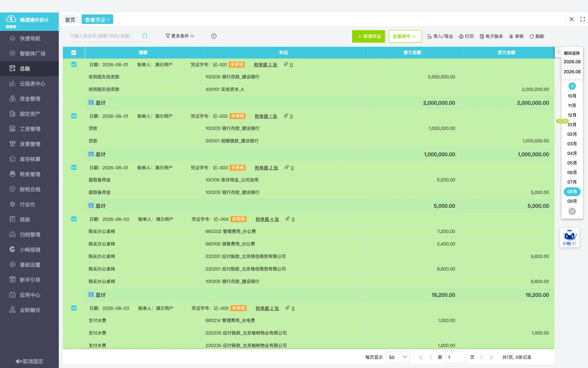Open the per-page count dropdown showing 50
Viewport: 588px width, 368px height.
[x=398, y=357]
